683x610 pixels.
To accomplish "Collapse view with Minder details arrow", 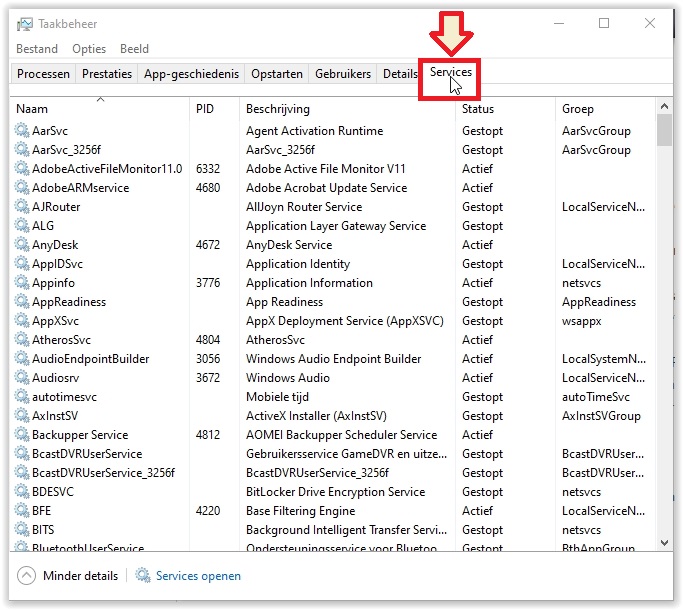I will [x=26, y=576].
